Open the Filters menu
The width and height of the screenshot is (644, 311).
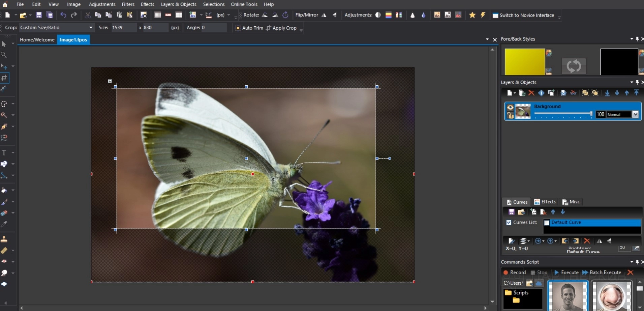coord(128,4)
